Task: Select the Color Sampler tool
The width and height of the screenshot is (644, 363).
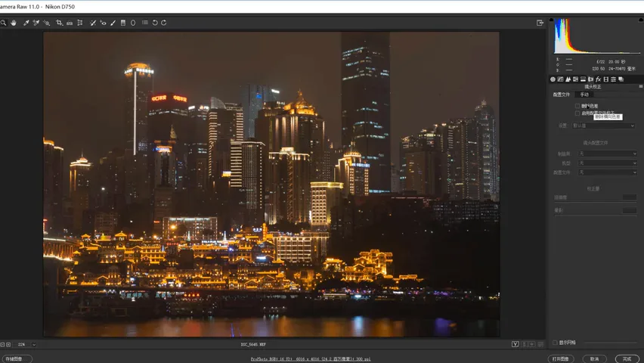Action: point(36,23)
